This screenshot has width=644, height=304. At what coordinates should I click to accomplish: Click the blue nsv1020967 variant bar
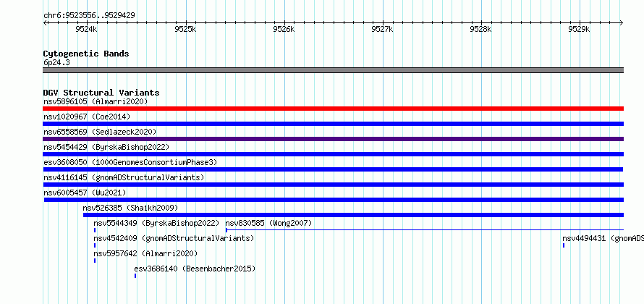point(333,124)
